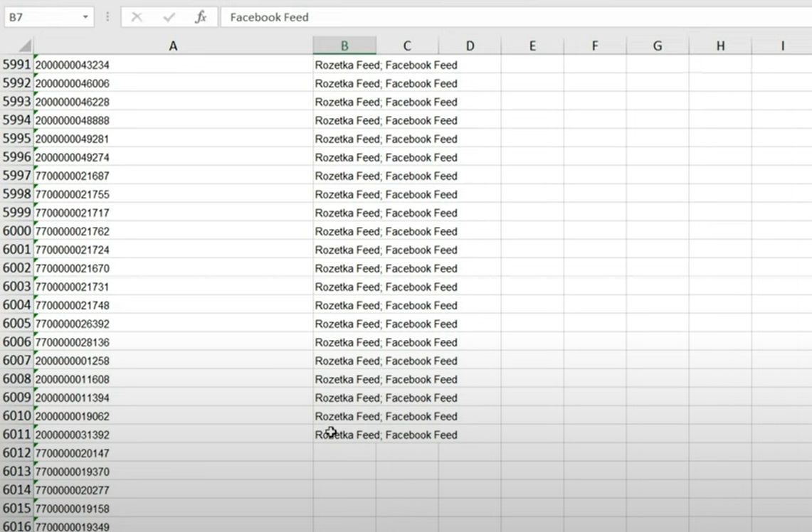The image size is (812, 532).
Task: Click cell with value 7700000019370
Action: point(174,472)
